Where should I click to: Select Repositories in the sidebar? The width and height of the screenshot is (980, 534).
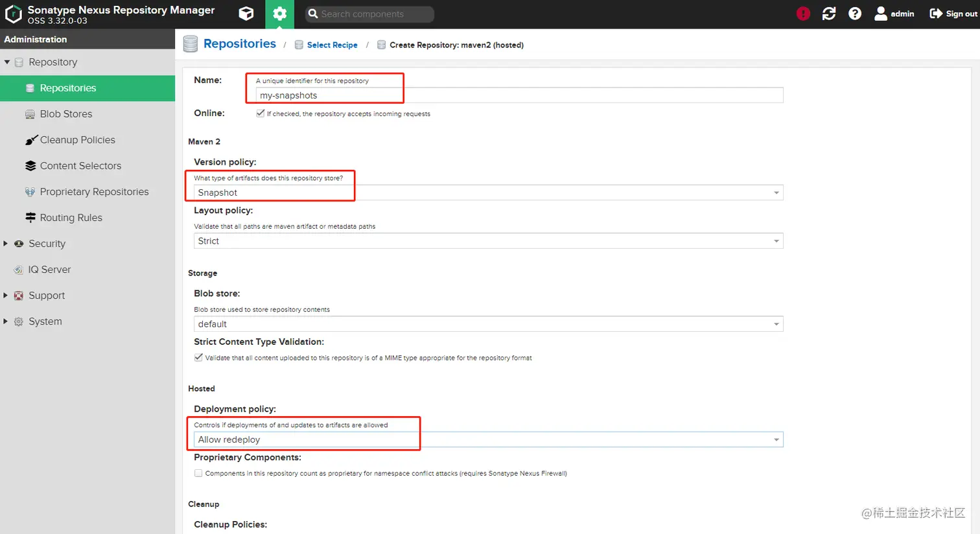[x=87, y=88]
